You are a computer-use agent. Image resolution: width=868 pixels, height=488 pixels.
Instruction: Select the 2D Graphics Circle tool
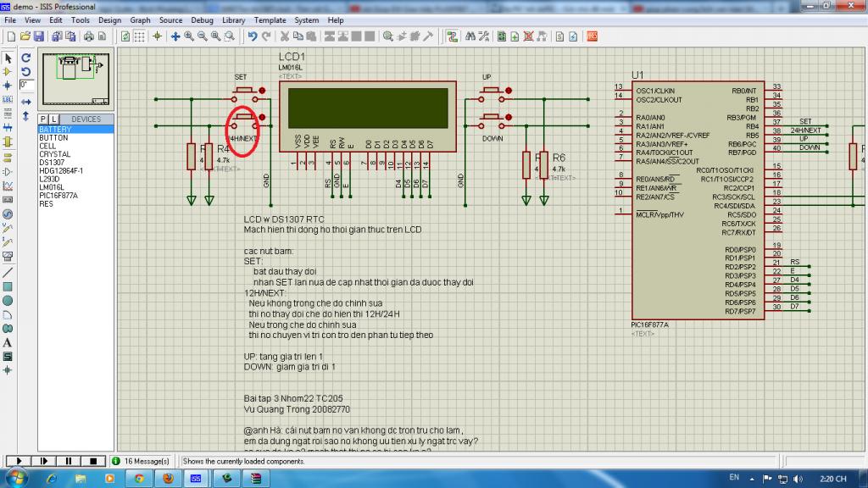[x=8, y=301]
